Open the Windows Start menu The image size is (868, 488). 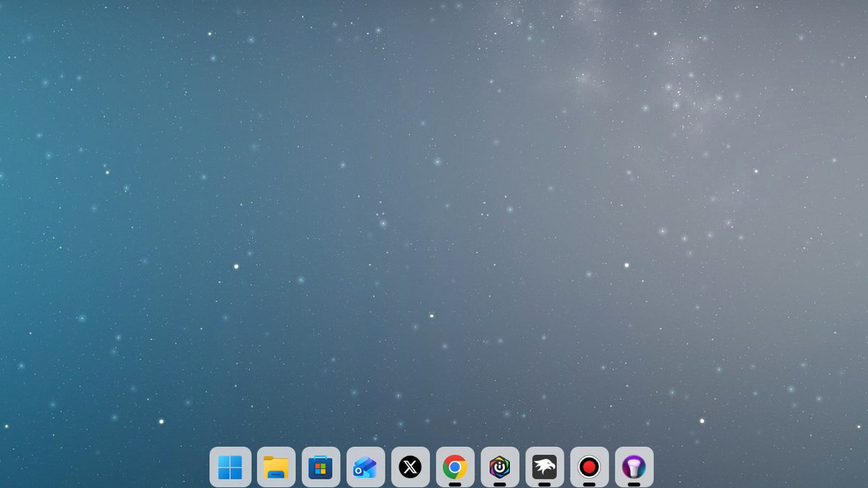[231, 467]
